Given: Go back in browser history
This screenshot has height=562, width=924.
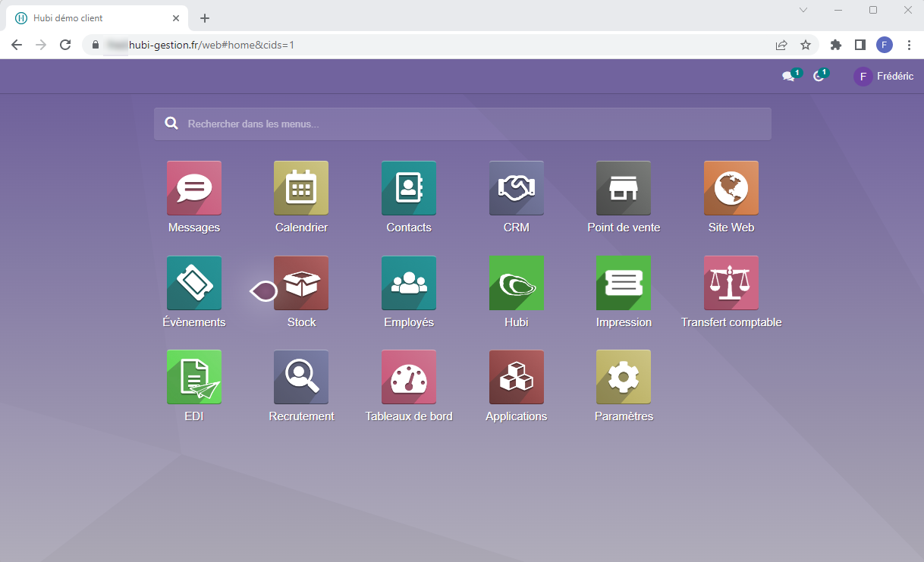Looking at the screenshot, I should click(x=17, y=45).
